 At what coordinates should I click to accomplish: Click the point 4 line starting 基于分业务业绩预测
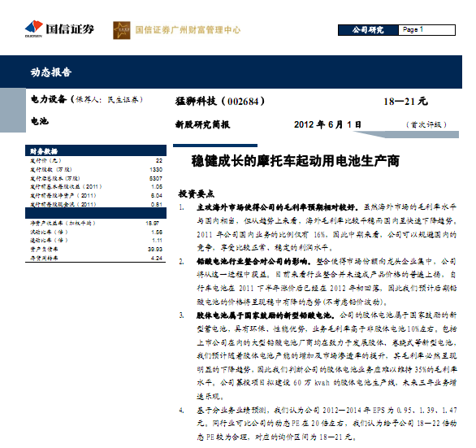[327, 411]
